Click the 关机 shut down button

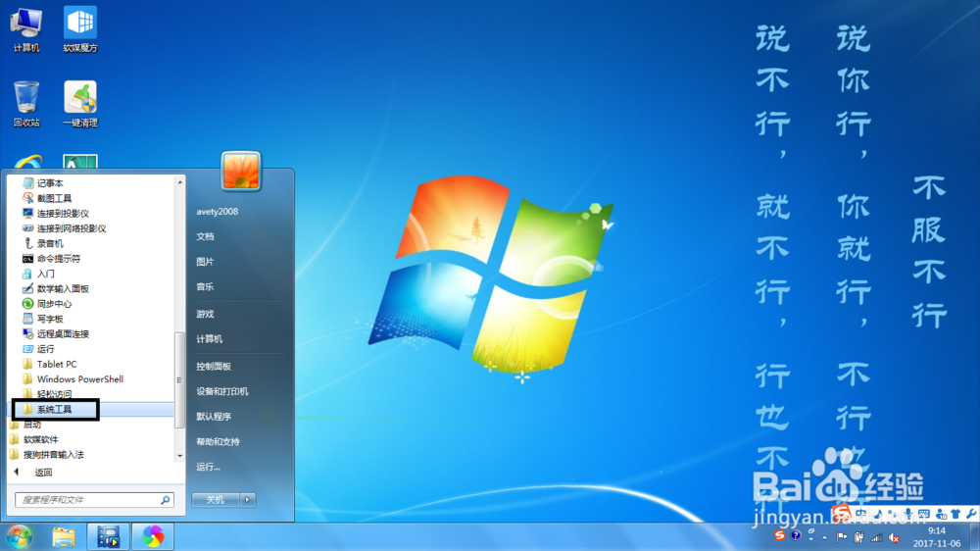coord(216,500)
